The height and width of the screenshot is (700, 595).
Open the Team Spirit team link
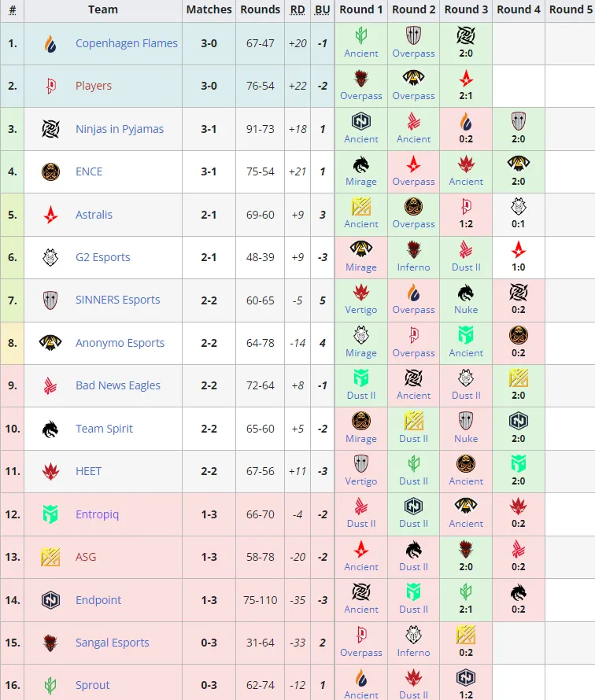[104, 429]
